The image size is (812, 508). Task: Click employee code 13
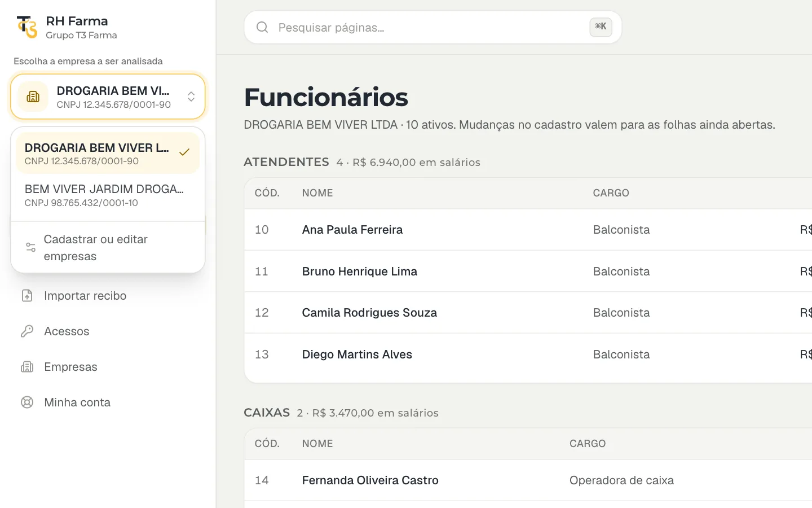pyautogui.click(x=262, y=354)
